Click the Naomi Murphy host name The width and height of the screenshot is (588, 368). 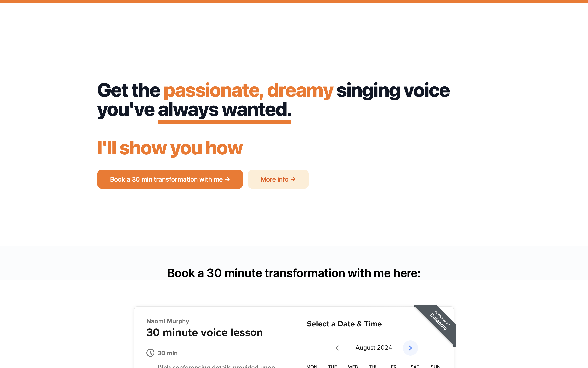pos(168,321)
